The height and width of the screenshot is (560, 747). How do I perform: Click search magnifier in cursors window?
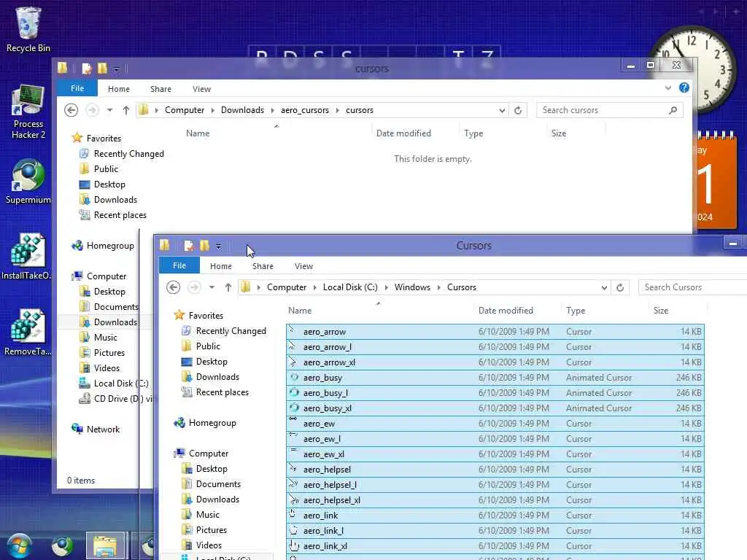673,110
